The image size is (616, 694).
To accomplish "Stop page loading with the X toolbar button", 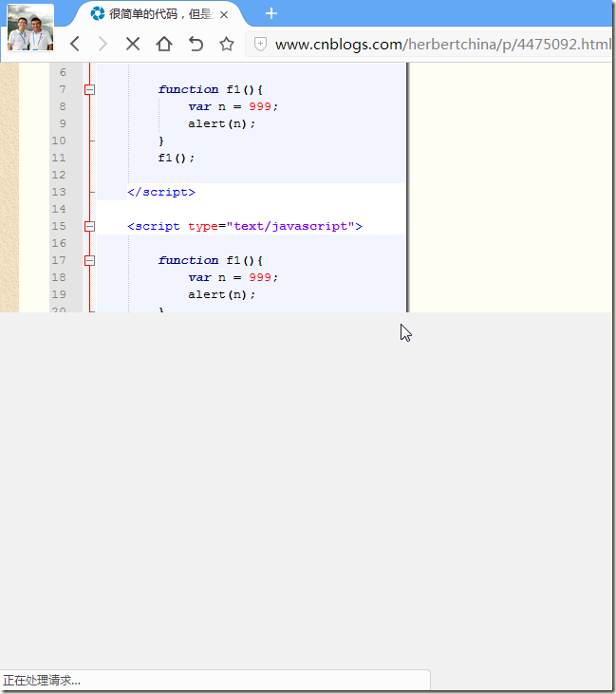I will pos(133,44).
